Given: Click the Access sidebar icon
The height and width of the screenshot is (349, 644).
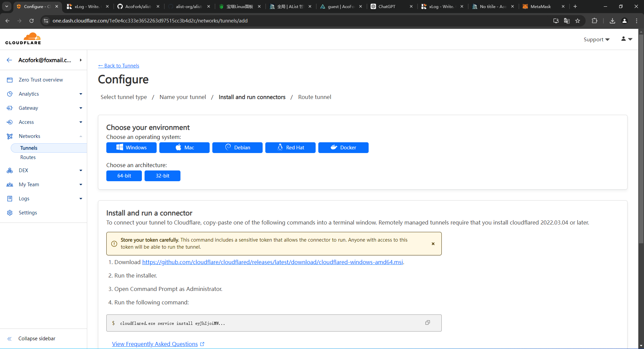Looking at the screenshot, I should (10, 122).
